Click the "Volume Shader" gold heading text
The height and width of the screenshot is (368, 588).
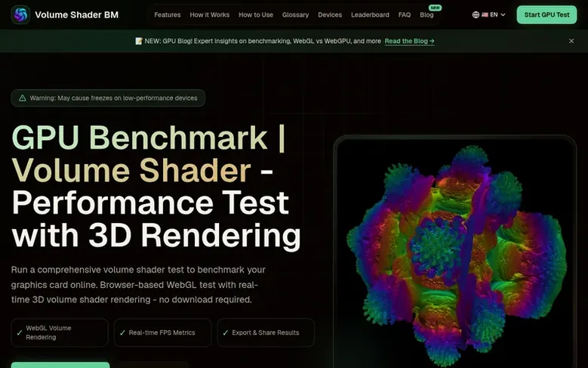point(131,170)
